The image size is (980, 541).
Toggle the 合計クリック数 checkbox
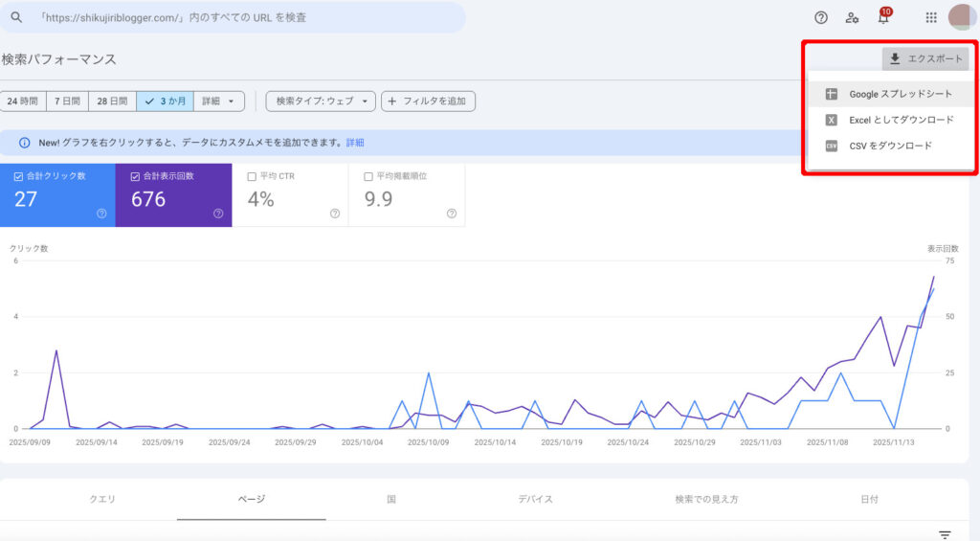[19, 176]
